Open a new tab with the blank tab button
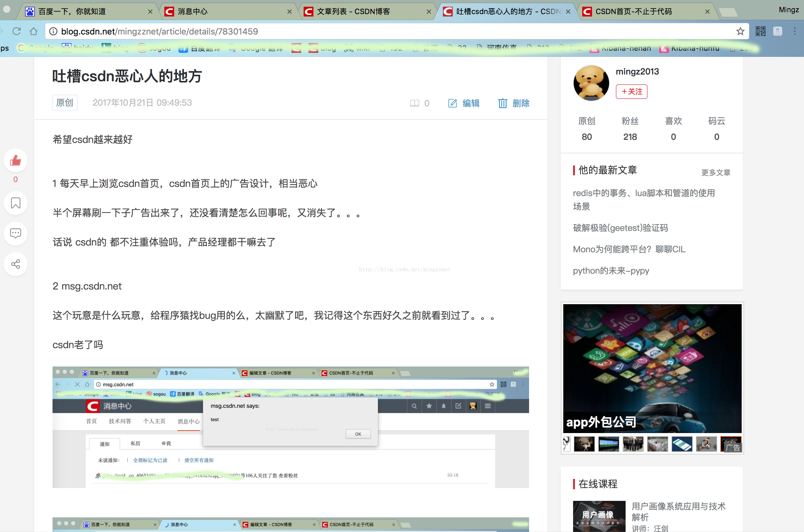The image size is (804, 532). click(x=728, y=12)
